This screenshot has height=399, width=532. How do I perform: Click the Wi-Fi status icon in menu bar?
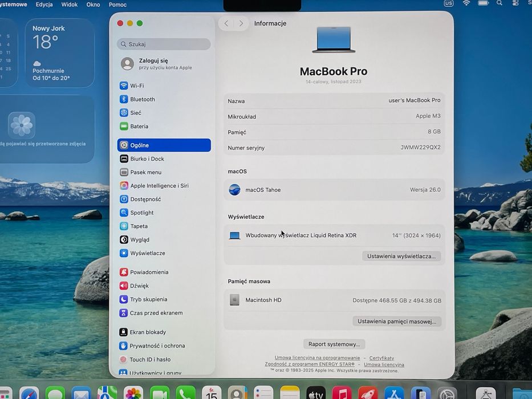(x=466, y=3)
